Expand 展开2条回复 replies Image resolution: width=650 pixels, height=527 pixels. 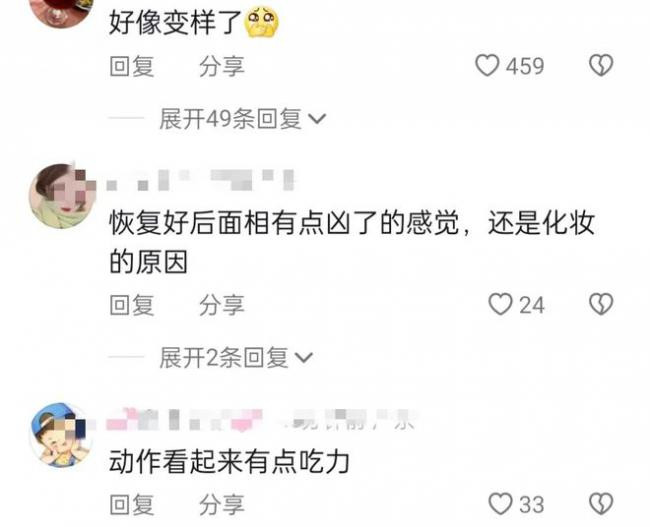pyautogui.click(x=236, y=357)
